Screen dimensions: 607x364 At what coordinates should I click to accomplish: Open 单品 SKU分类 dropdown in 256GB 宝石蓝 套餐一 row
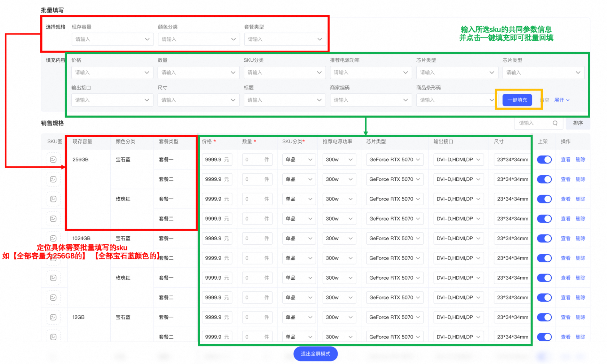299,159
